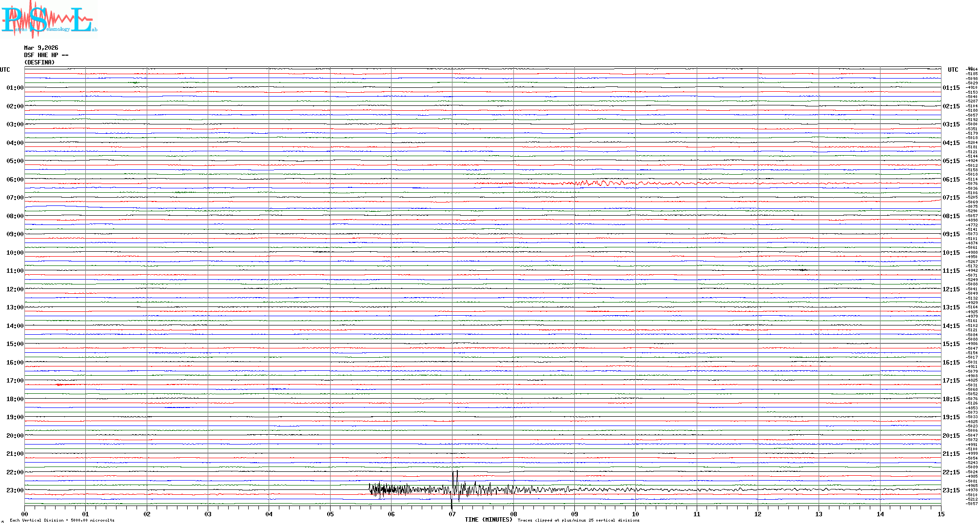Screen dimensions: 980x527
Task: Click the Mar 9,2026 date label
Action: [x=41, y=48]
